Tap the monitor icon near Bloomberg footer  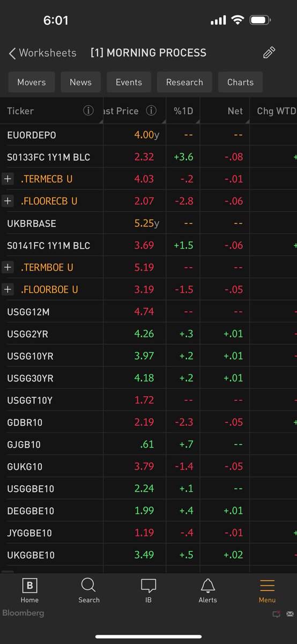[277, 613]
